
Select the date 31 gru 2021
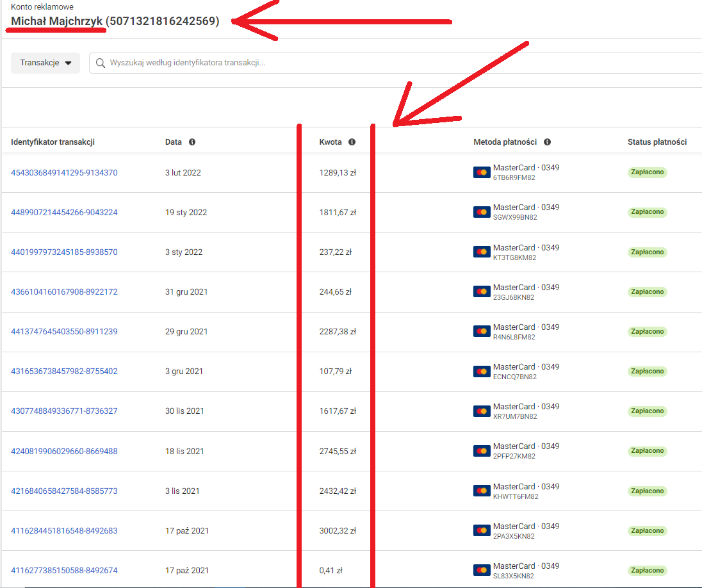tap(186, 291)
